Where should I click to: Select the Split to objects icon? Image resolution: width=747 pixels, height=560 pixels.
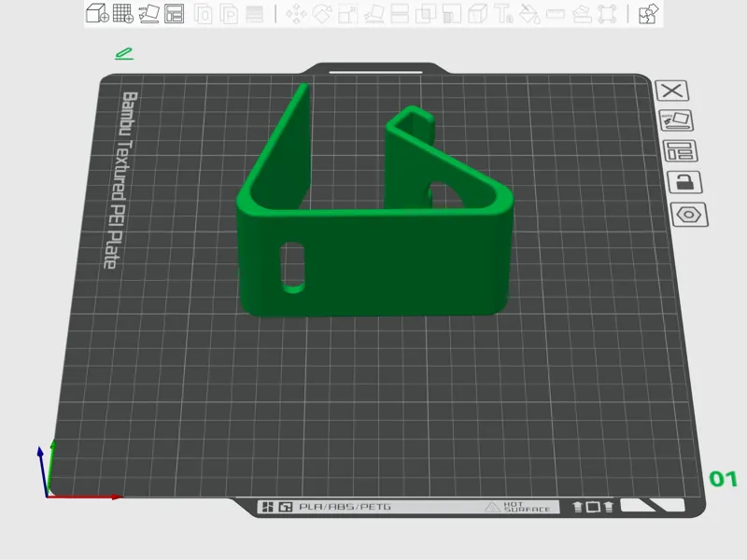pos(204,14)
